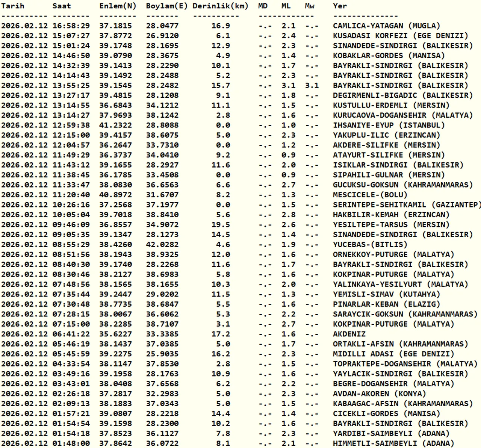
Task: Click the Mw value 3.1
Action: (312, 85)
